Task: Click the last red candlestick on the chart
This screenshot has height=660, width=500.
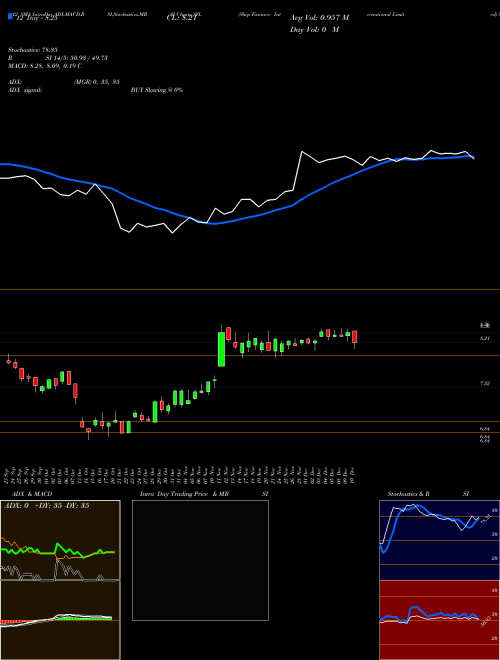Action: pyautogui.click(x=355, y=337)
